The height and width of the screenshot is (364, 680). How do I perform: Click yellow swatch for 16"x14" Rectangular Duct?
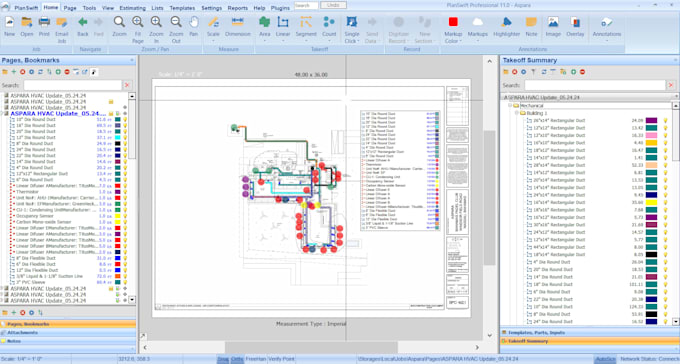coord(651,202)
